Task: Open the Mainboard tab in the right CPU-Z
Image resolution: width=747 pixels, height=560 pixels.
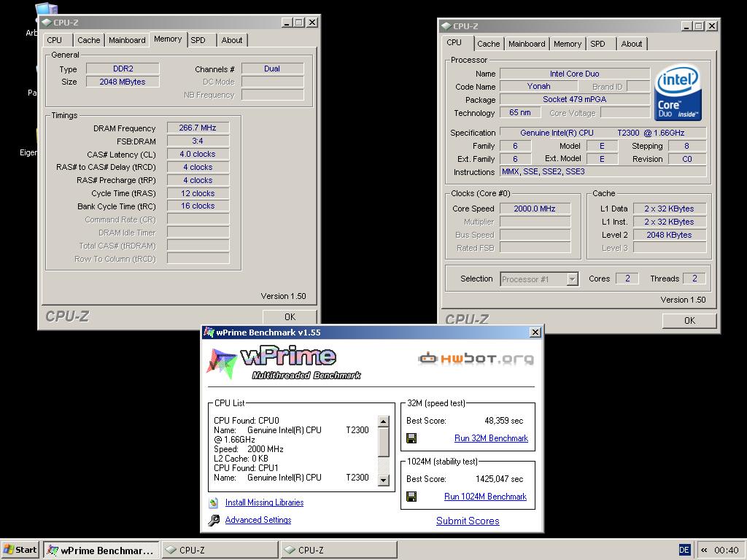Action: click(x=527, y=44)
